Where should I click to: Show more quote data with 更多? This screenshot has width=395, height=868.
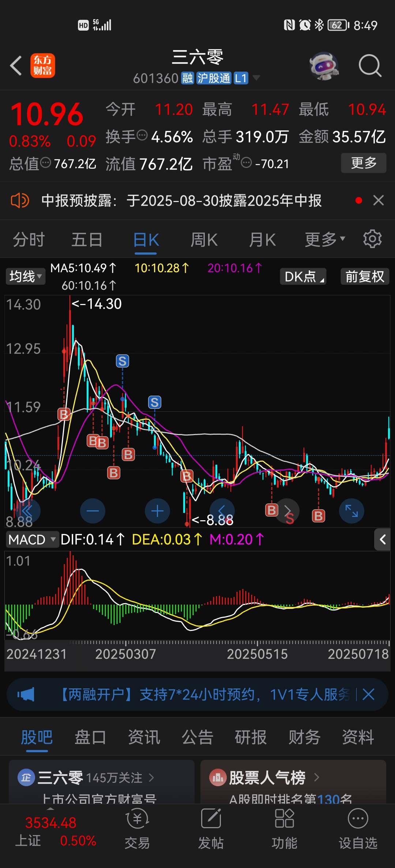[364, 163]
